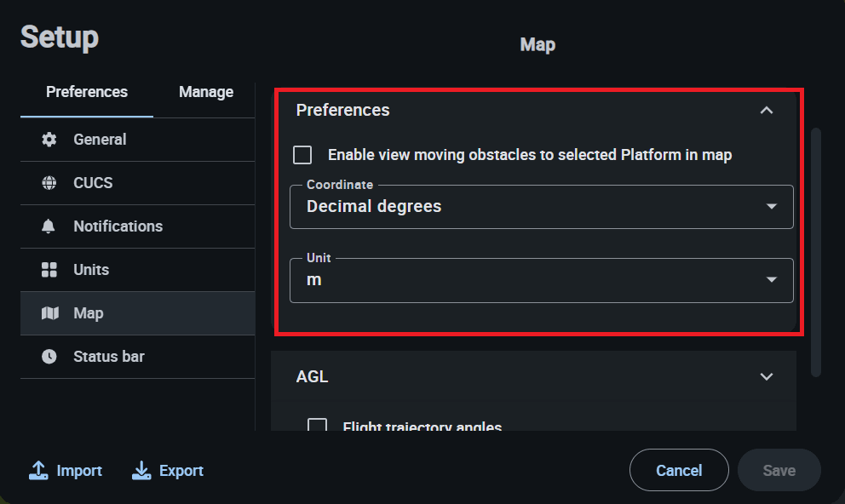Image resolution: width=845 pixels, height=504 pixels.
Task: Expand the AGL section chevron
Action: pos(767,376)
